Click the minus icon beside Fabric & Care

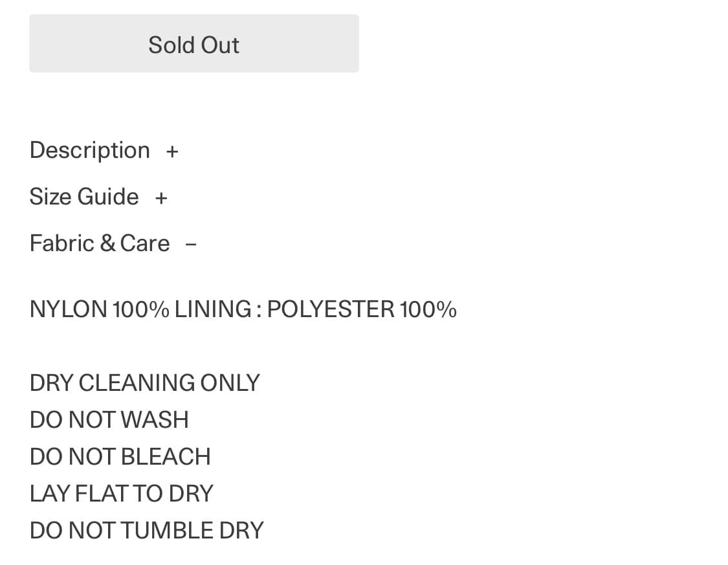coord(191,245)
